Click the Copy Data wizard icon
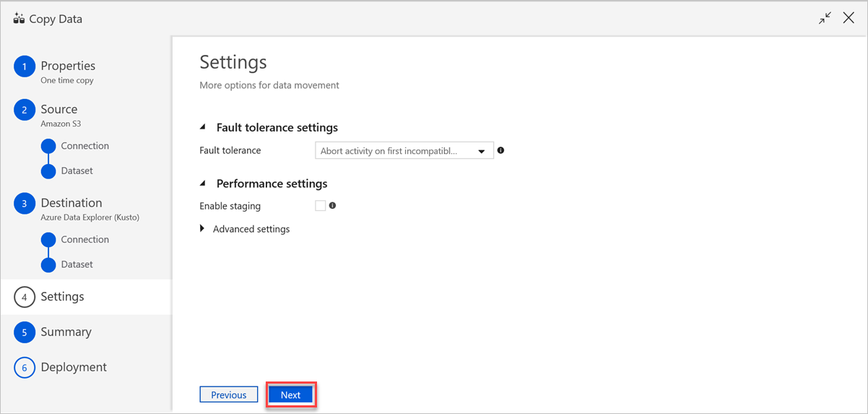Screen dimensions: 868x414 [x=19, y=19]
